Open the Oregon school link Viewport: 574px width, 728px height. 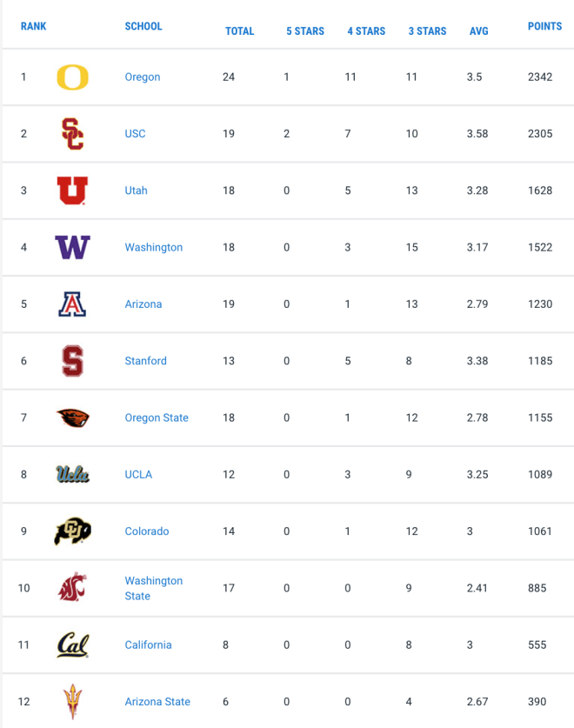pyautogui.click(x=143, y=77)
